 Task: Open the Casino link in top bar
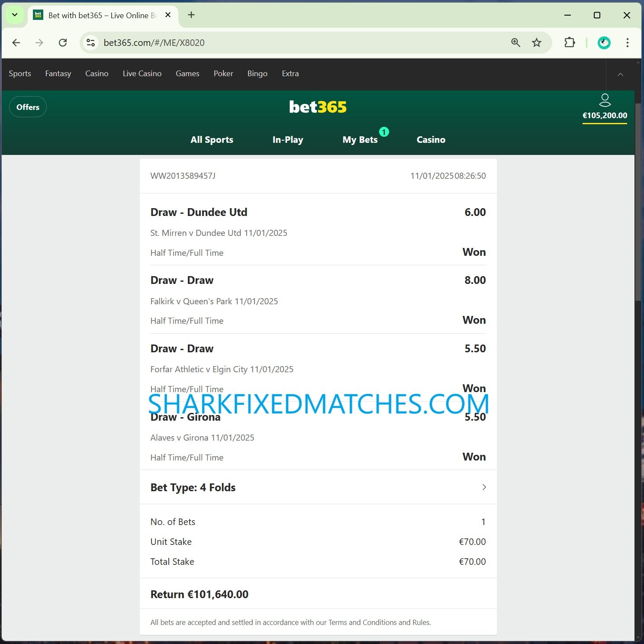pyautogui.click(x=97, y=74)
